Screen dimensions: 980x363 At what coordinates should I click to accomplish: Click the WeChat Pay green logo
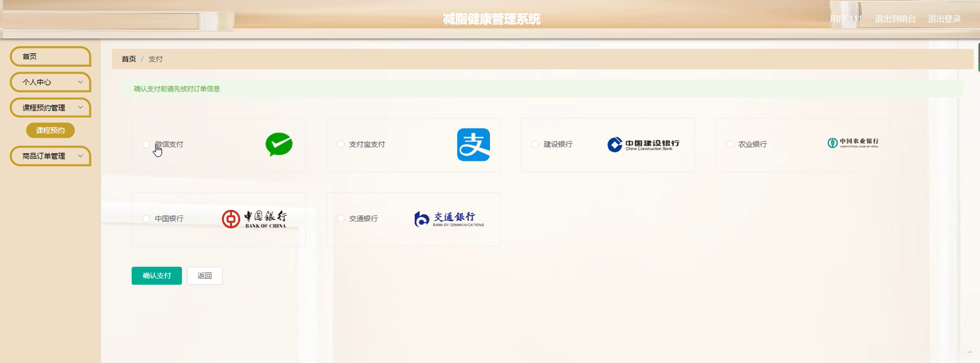point(279,144)
